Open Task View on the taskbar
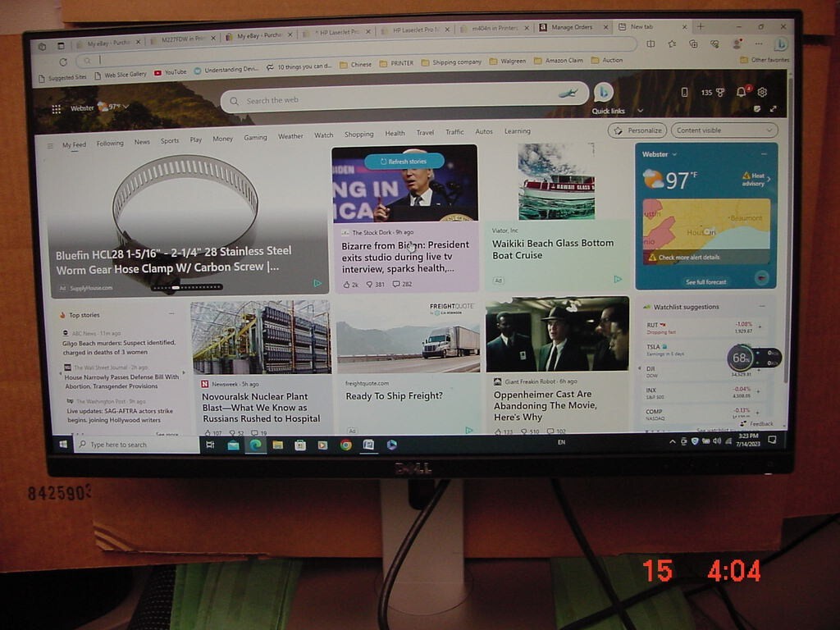840x630 pixels. [x=210, y=445]
